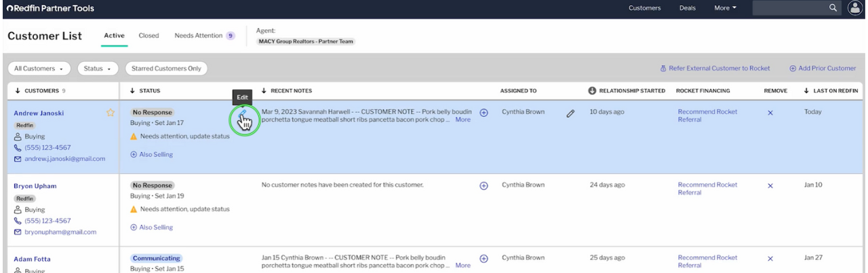
Task: Expand More on Adam Fotta's note
Action: [462, 266]
